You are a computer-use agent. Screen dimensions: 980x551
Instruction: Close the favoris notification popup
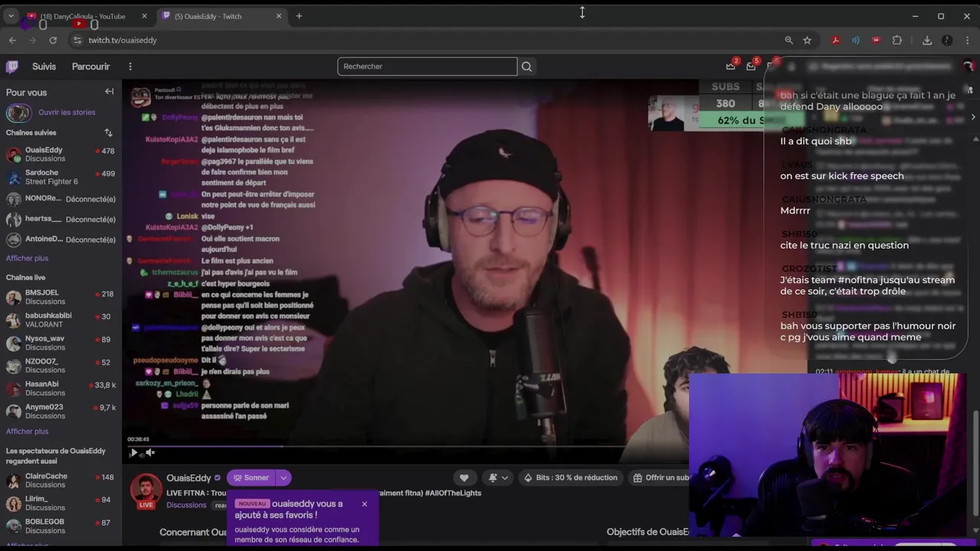point(364,504)
